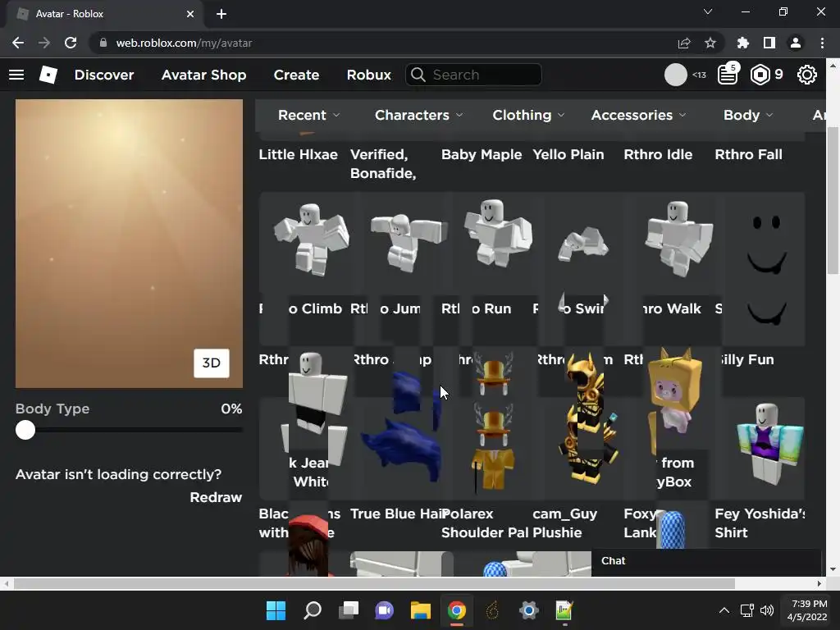Image resolution: width=840 pixels, height=630 pixels.
Task: Select the Rthro Run animation thumbnail
Action: [498, 233]
